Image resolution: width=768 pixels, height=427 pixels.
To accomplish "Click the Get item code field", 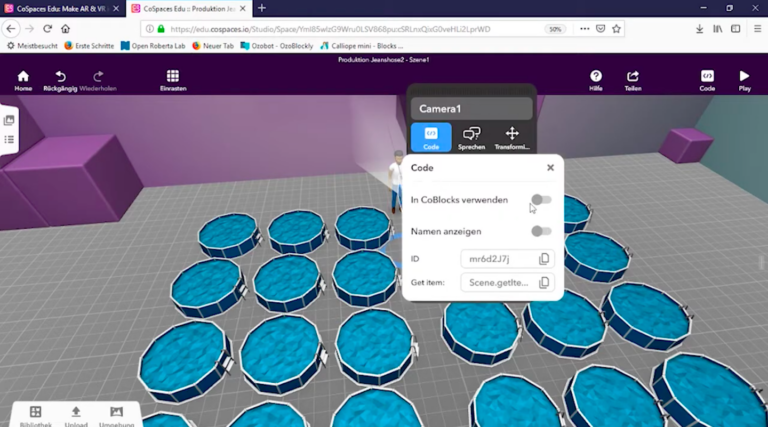I will tap(507, 283).
